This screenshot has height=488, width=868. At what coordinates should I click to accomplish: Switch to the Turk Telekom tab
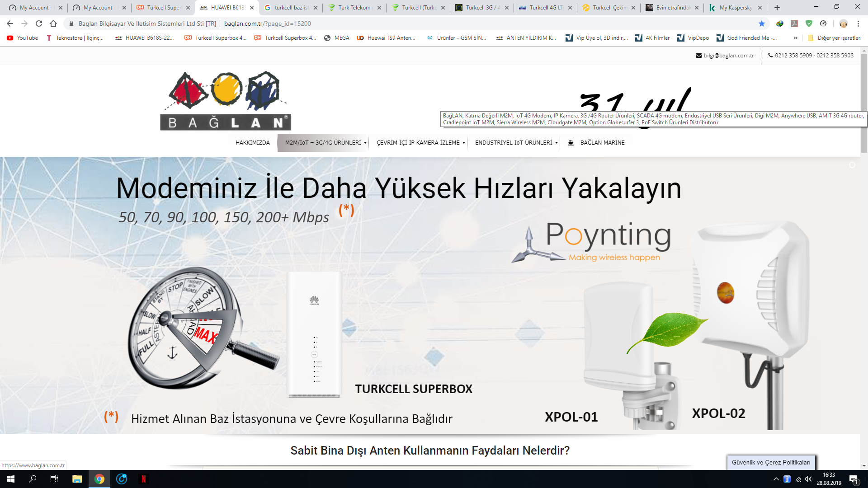coord(354,8)
